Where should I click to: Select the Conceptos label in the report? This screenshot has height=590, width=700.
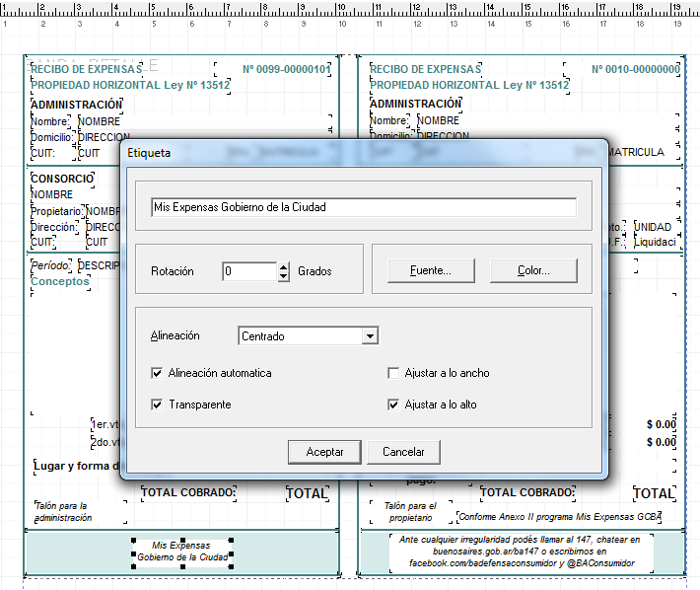tap(60, 281)
